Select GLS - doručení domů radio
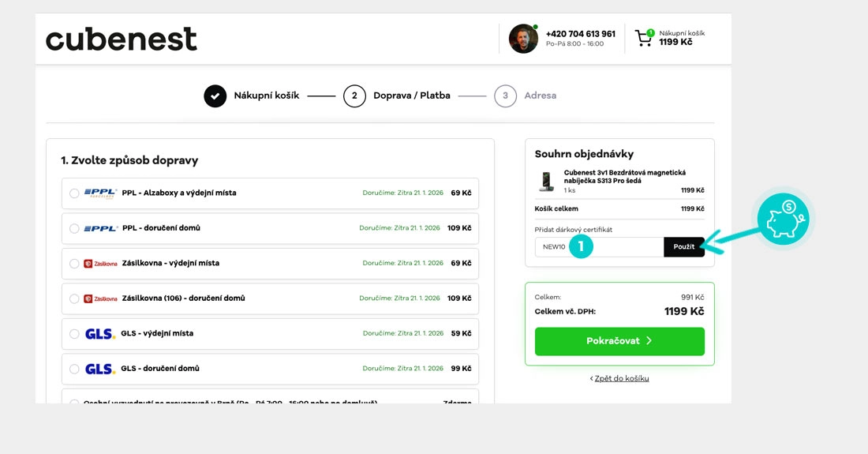Screen dimensions: 868x454 [74, 369]
